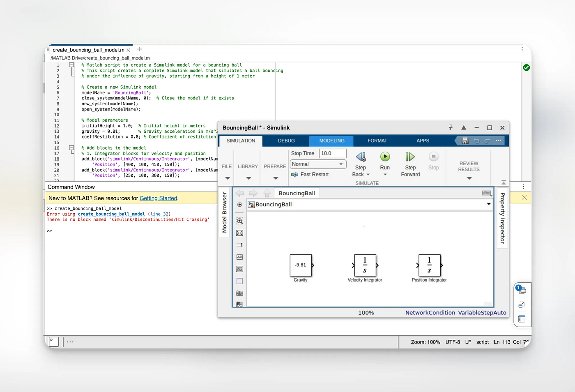Open the Getting Started link
Image resolution: width=575 pixels, height=392 pixels.
[x=159, y=198]
